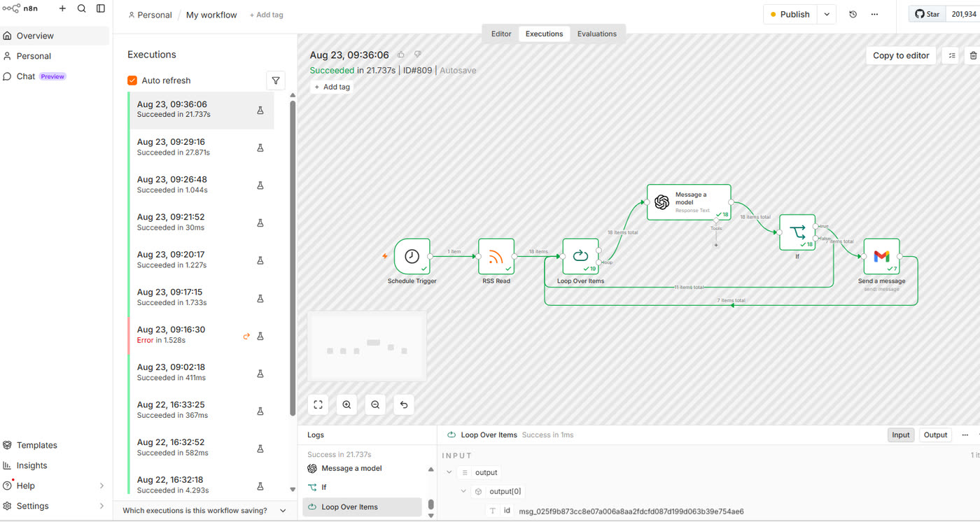Click the retry icon on 09:16:30 error execution
This screenshot has width=980, height=522.
pos(246,336)
